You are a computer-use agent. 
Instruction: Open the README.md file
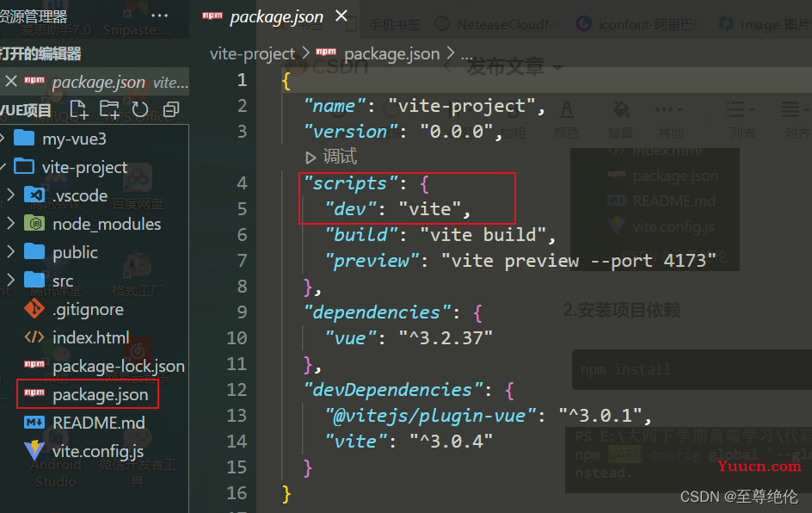[x=98, y=423]
